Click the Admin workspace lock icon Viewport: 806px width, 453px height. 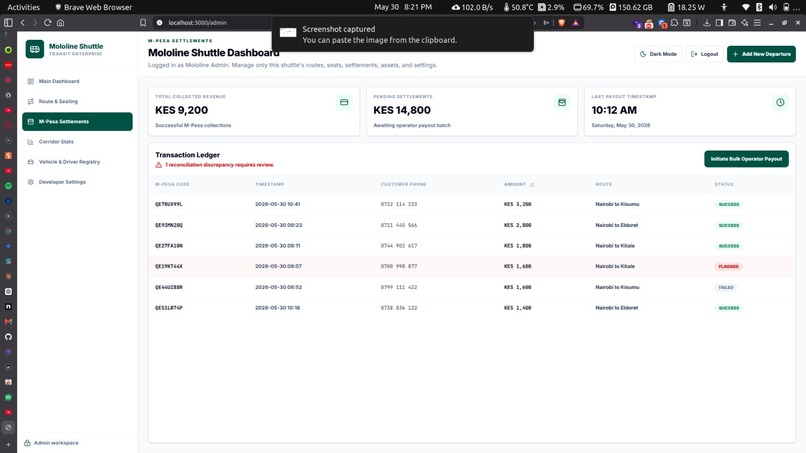(x=27, y=443)
